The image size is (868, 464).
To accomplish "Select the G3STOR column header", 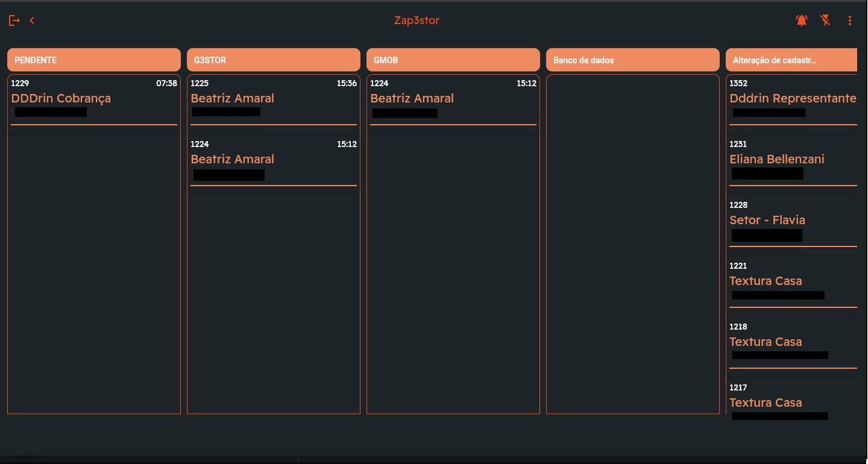I will point(273,60).
